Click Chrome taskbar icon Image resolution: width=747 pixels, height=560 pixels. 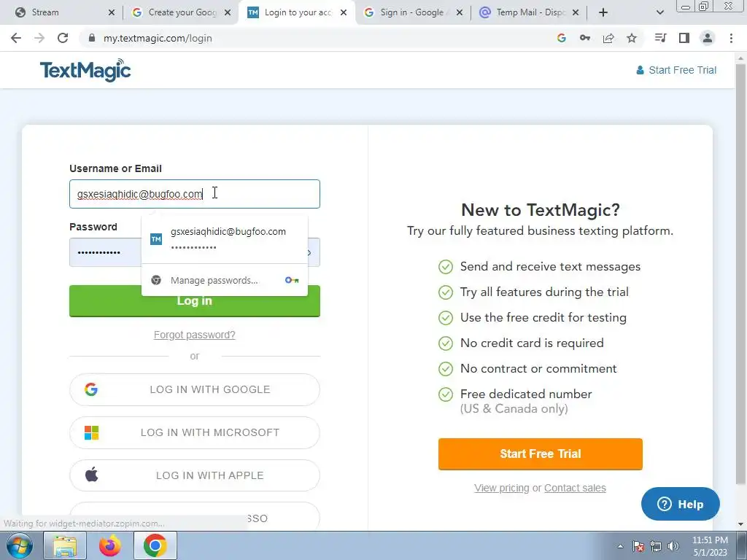coord(155,546)
